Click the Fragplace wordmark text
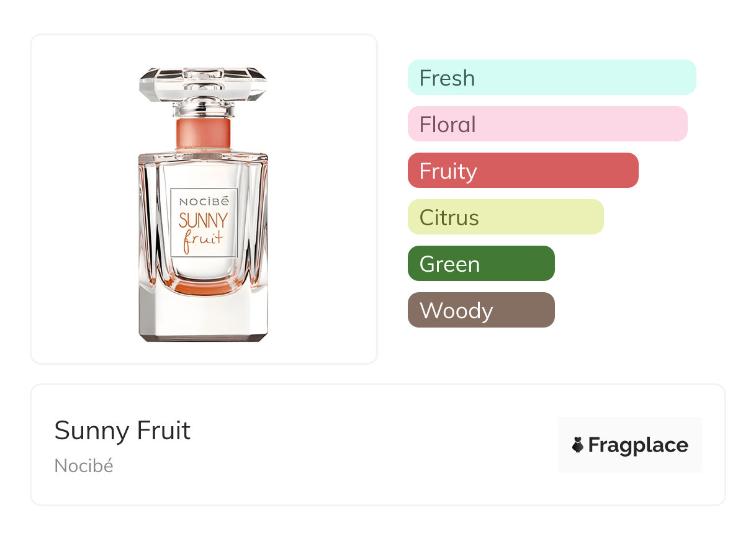756x536 pixels. (x=637, y=445)
